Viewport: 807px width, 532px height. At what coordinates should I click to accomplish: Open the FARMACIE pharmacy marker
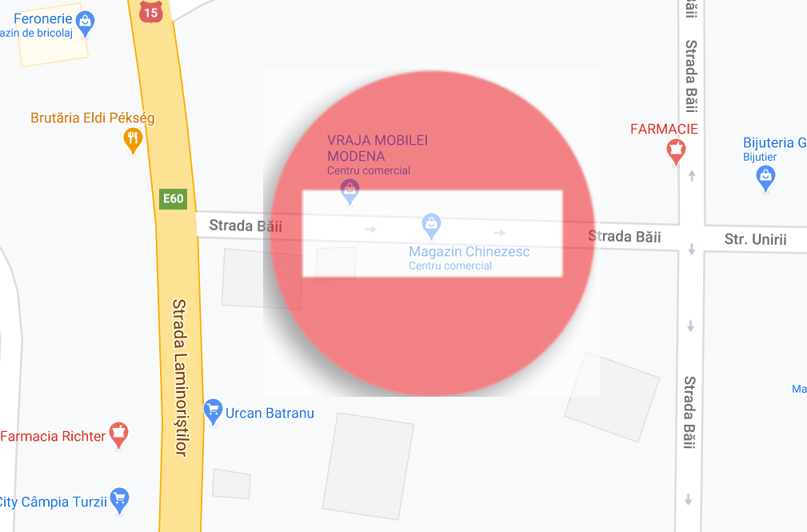pyautogui.click(x=676, y=152)
